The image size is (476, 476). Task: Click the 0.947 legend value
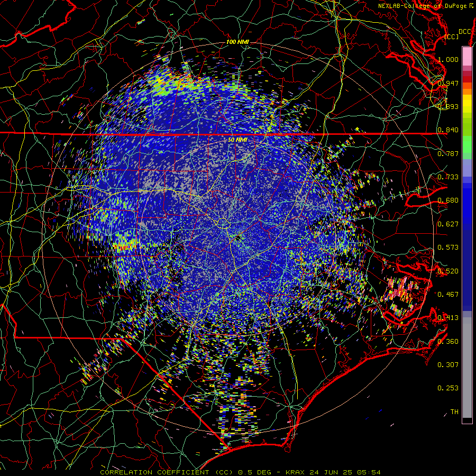click(x=448, y=83)
